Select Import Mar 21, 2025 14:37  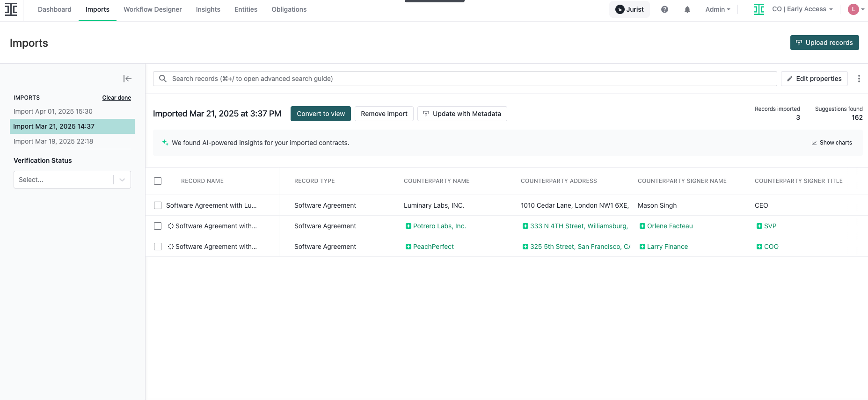click(x=72, y=126)
